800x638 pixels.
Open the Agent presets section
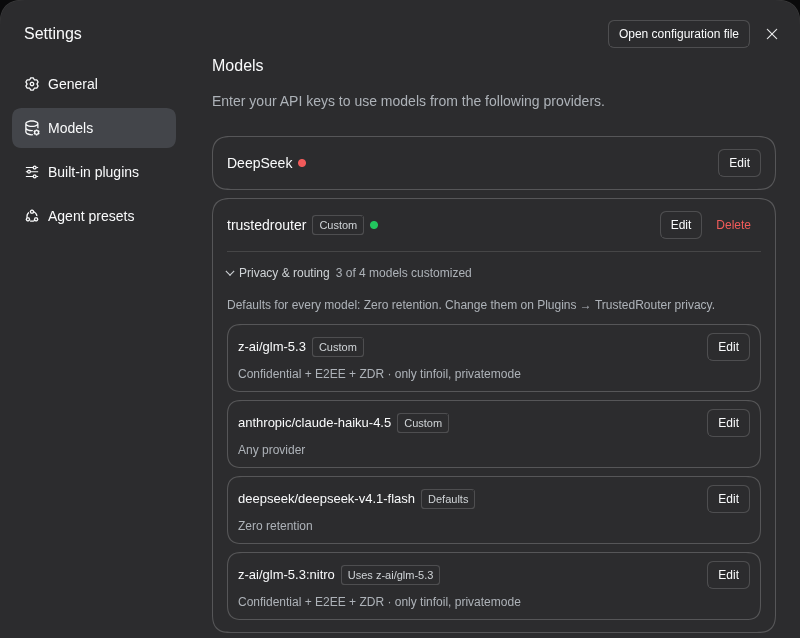[x=94, y=216]
